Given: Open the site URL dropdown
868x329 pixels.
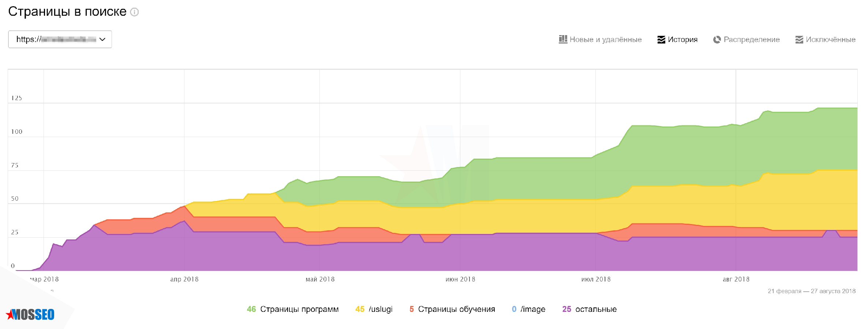Looking at the screenshot, I should (60, 39).
